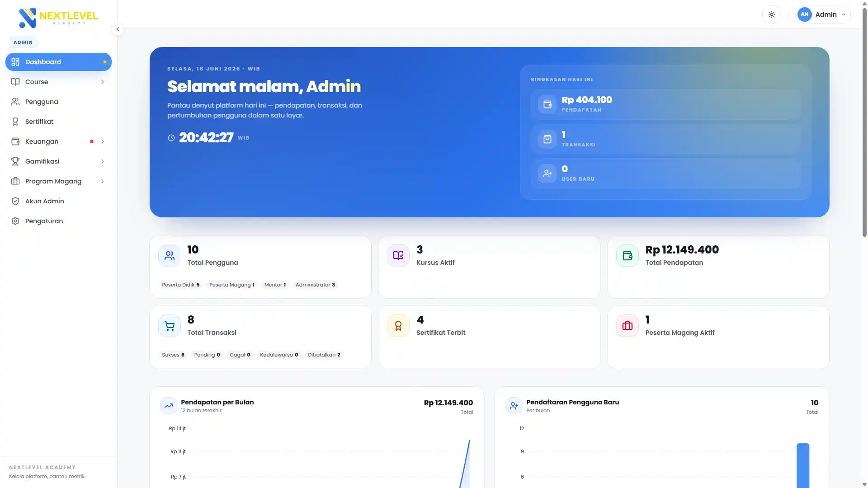Click the Keuangan wallet icon in sidebar
Image resolution: width=868 pixels, height=488 pixels.
pyautogui.click(x=15, y=141)
